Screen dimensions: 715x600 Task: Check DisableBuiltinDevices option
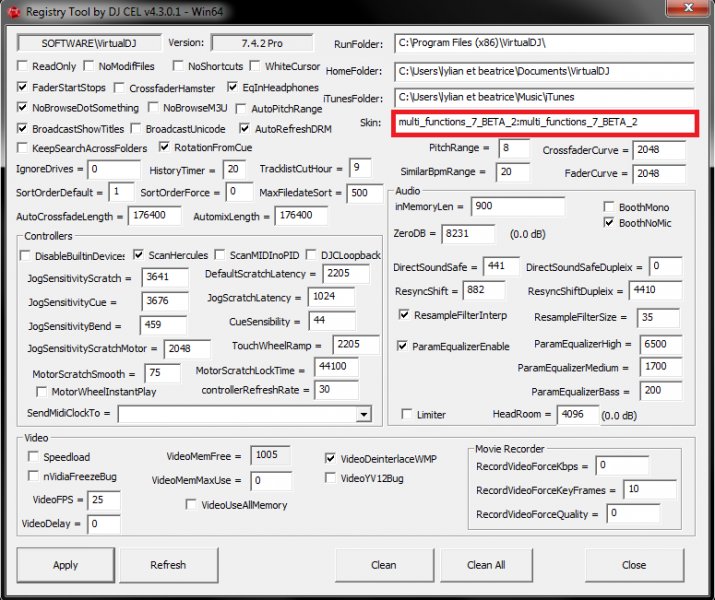point(26,255)
